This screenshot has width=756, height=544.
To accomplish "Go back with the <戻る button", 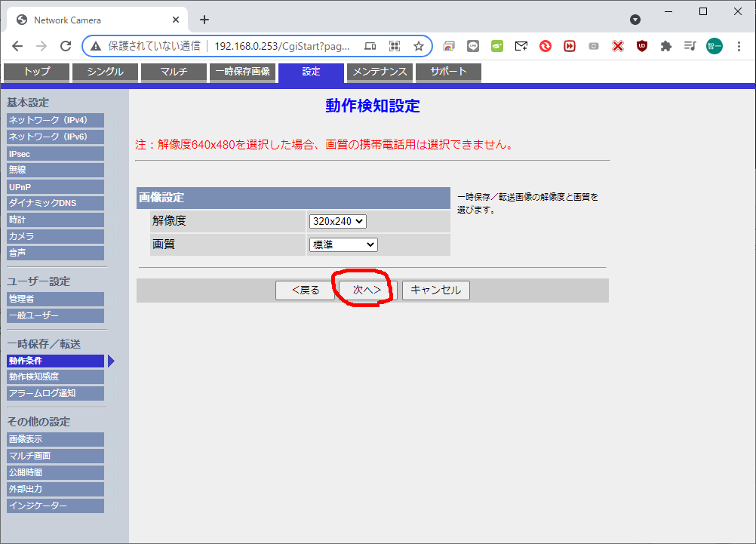I will pyautogui.click(x=305, y=290).
